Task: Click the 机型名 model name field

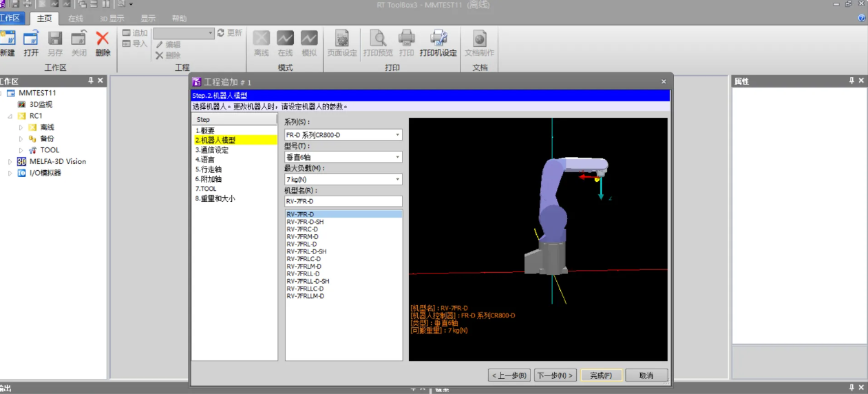Action: (343, 201)
